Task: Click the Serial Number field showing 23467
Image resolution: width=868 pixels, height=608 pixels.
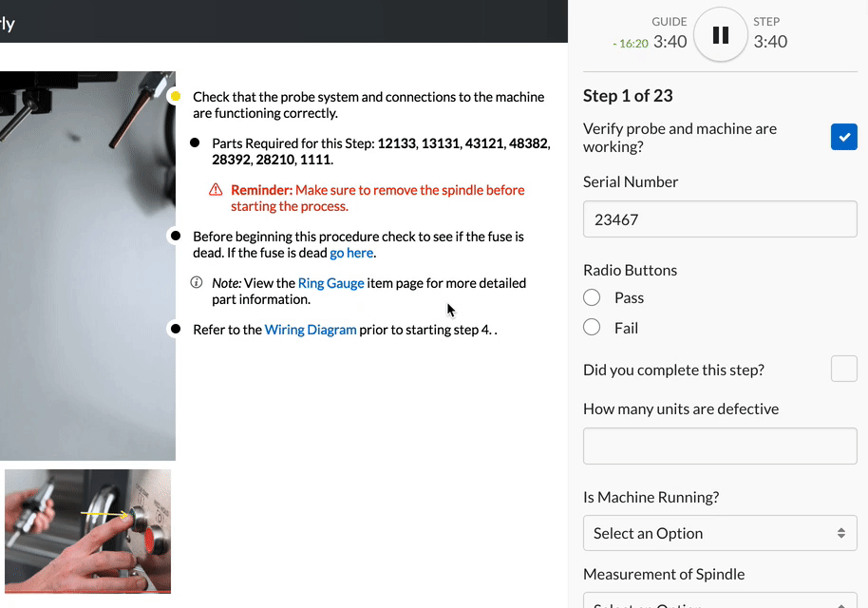Action: click(x=719, y=219)
